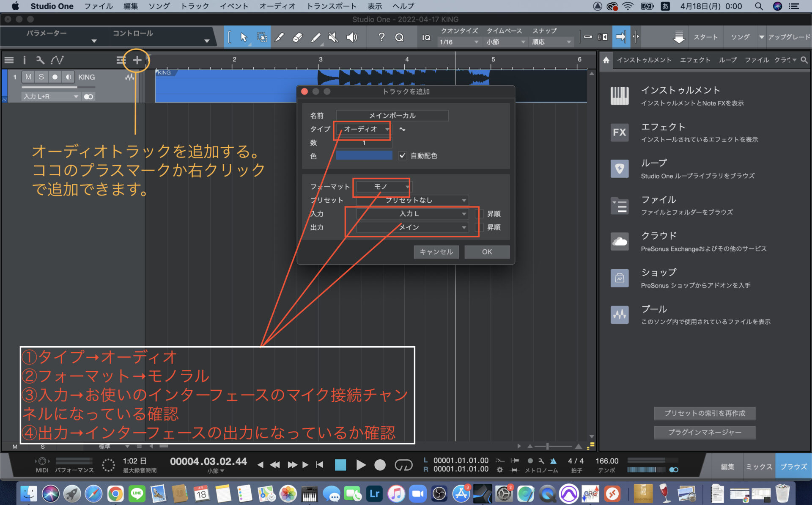Open the timebase 小節 dropdown

click(x=505, y=42)
